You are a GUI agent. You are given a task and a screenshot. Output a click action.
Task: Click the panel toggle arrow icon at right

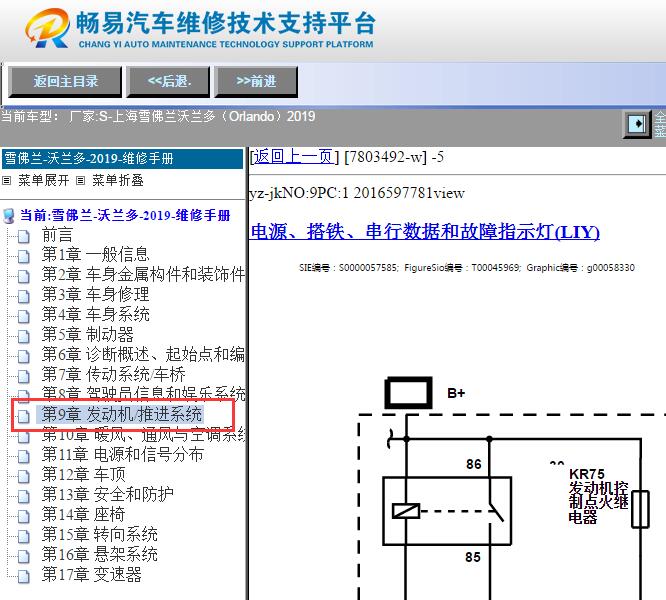pos(637,124)
